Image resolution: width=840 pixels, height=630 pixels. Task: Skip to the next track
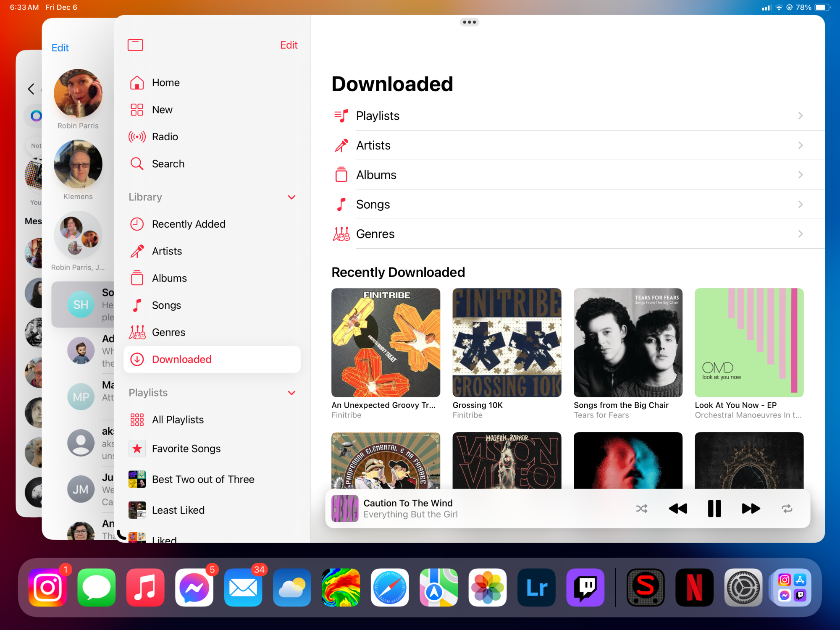tap(751, 509)
